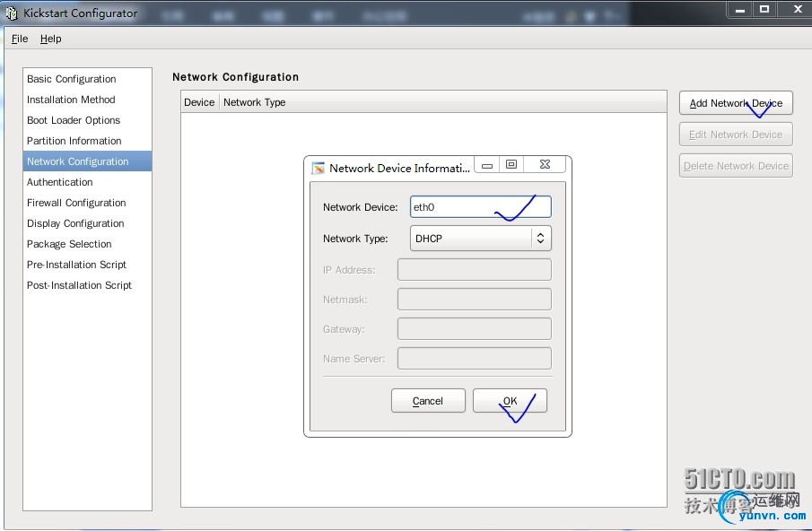Confirm dialog with OK button
Image resolution: width=812 pixels, height=531 pixels.
tap(511, 401)
